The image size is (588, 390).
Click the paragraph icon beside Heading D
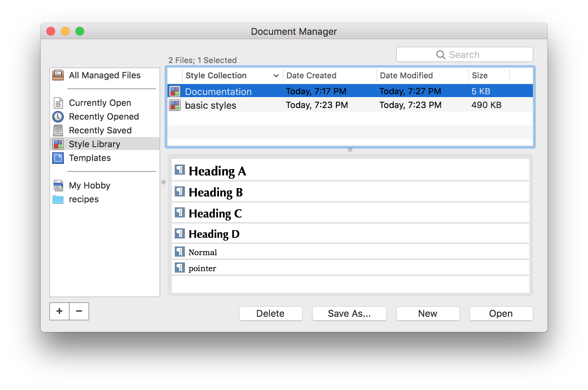point(180,233)
